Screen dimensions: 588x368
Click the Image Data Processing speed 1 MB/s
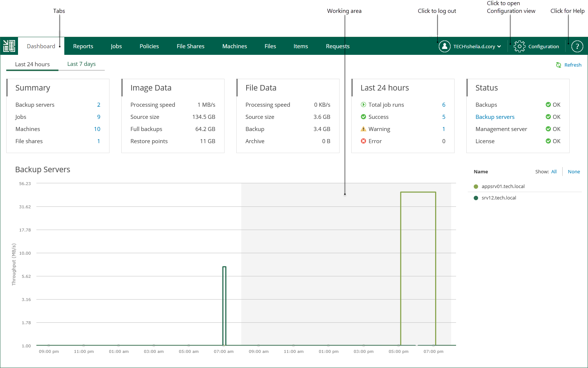(206, 105)
